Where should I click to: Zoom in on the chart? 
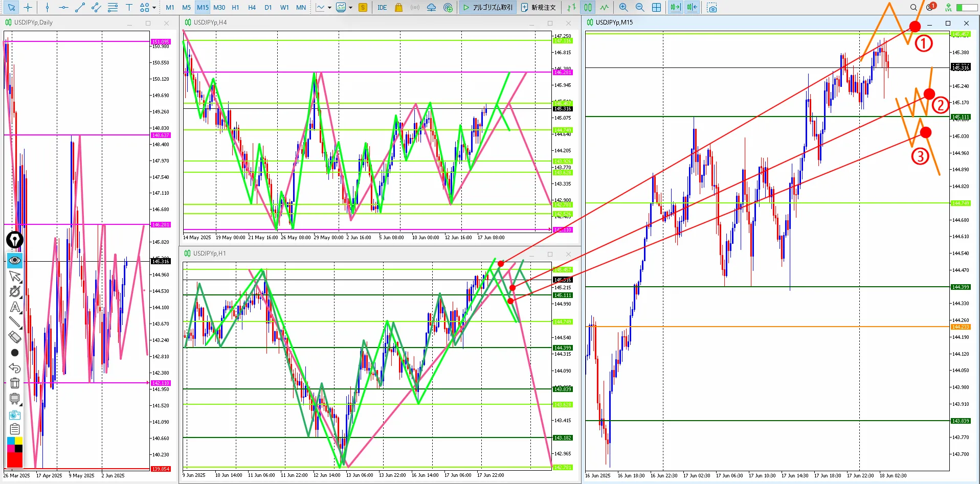point(623,7)
